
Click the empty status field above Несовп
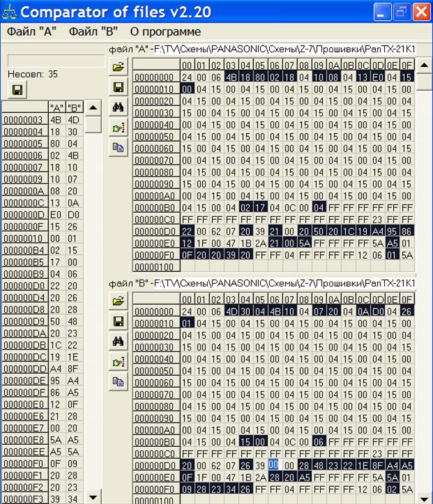pyautogui.click(x=56, y=61)
